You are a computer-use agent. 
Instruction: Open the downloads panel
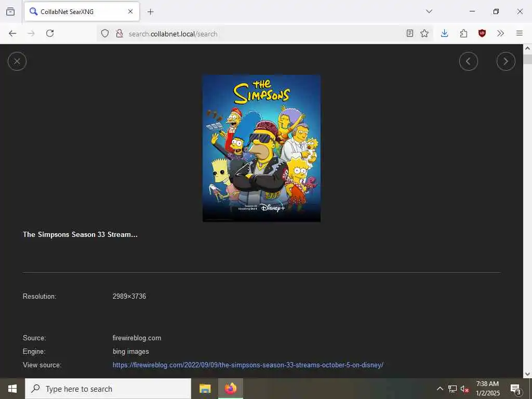pos(445,33)
